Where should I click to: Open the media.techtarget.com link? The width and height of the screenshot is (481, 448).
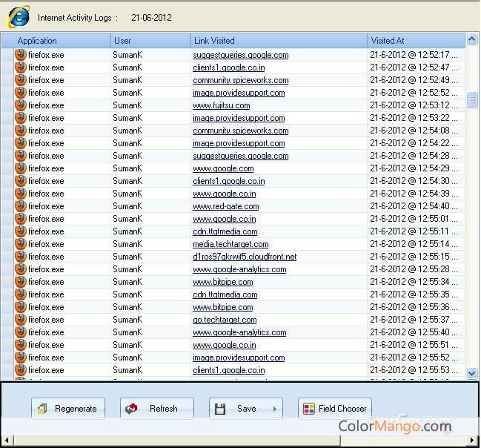click(x=230, y=244)
